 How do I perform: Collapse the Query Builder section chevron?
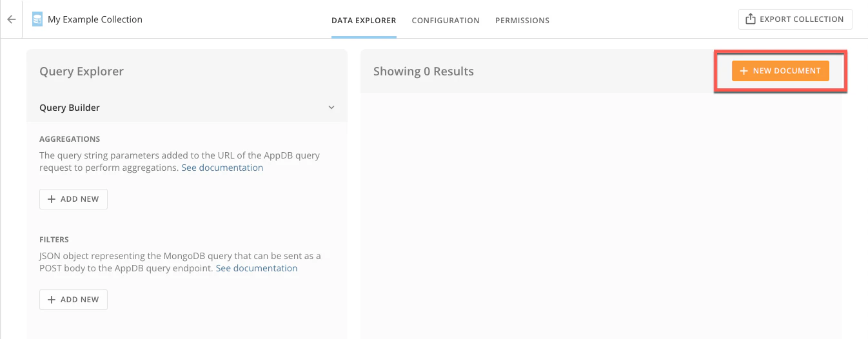click(x=331, y=108)
